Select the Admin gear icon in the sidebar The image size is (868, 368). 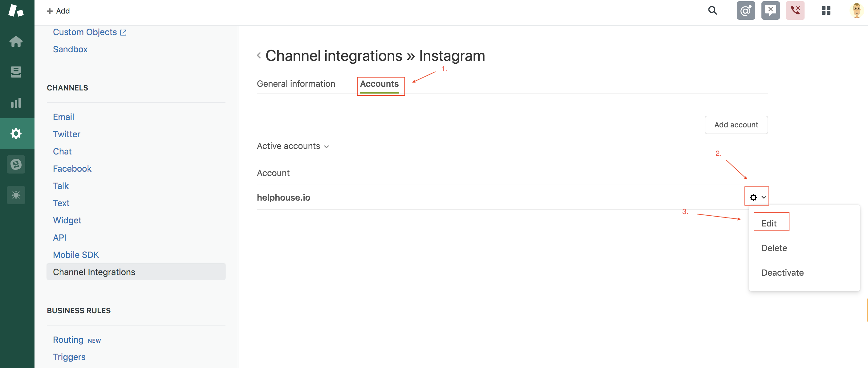click(16, 133)
